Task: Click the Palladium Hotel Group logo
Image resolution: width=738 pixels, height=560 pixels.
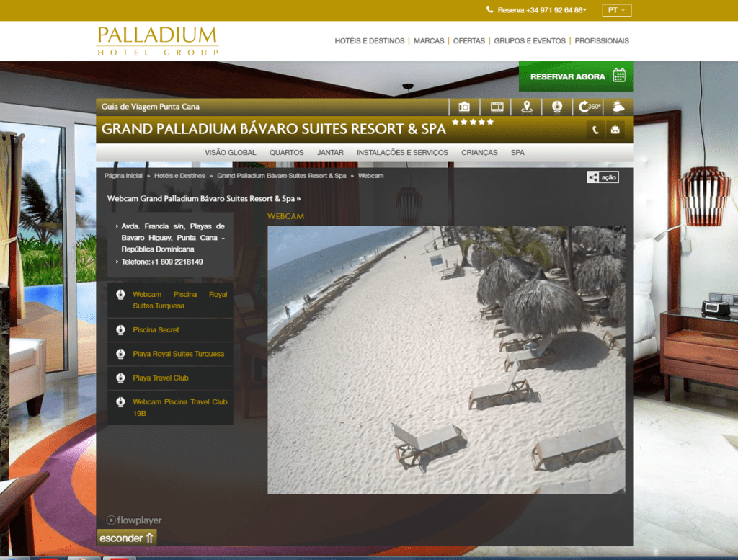Action: pyautogui.click(x=158, y=41)
